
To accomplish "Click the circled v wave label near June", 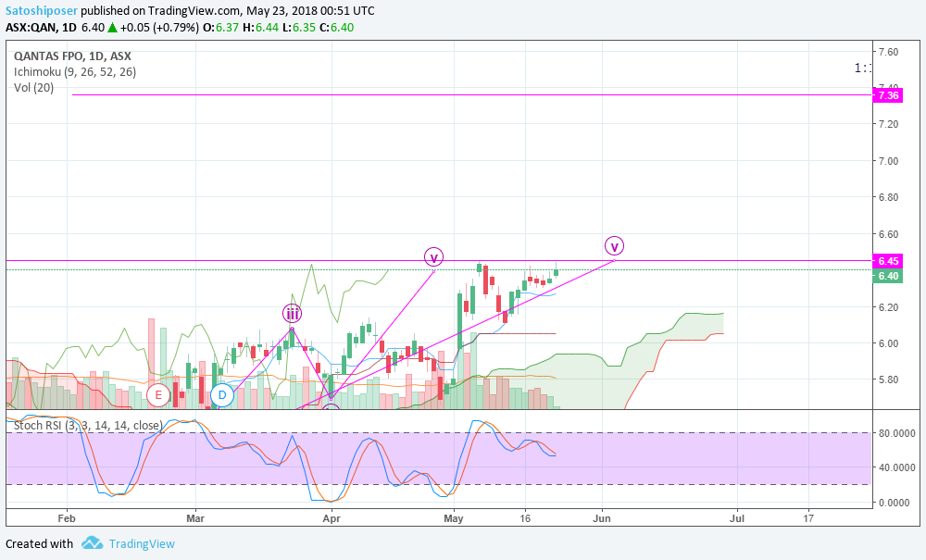I will pos(614,246).
